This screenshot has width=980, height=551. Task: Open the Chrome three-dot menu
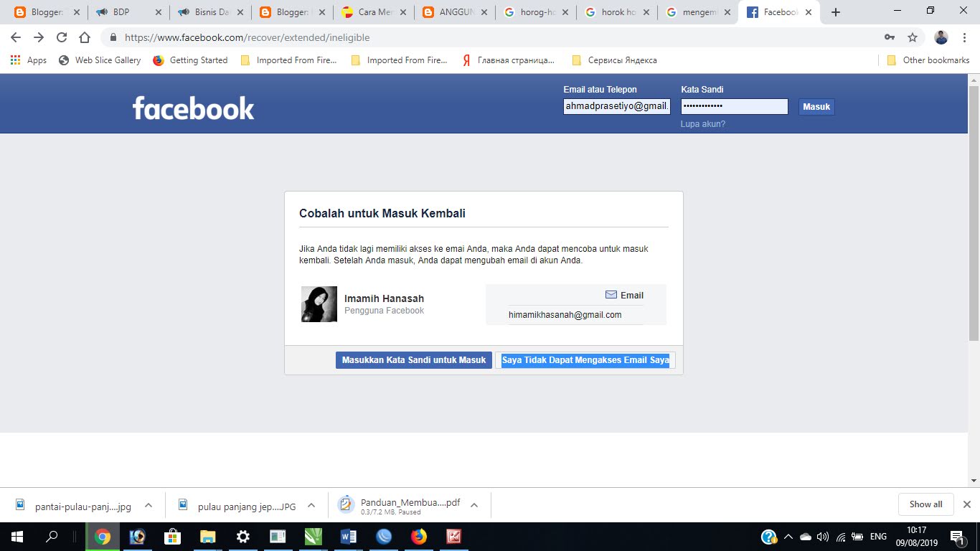[x=964, y=37]
